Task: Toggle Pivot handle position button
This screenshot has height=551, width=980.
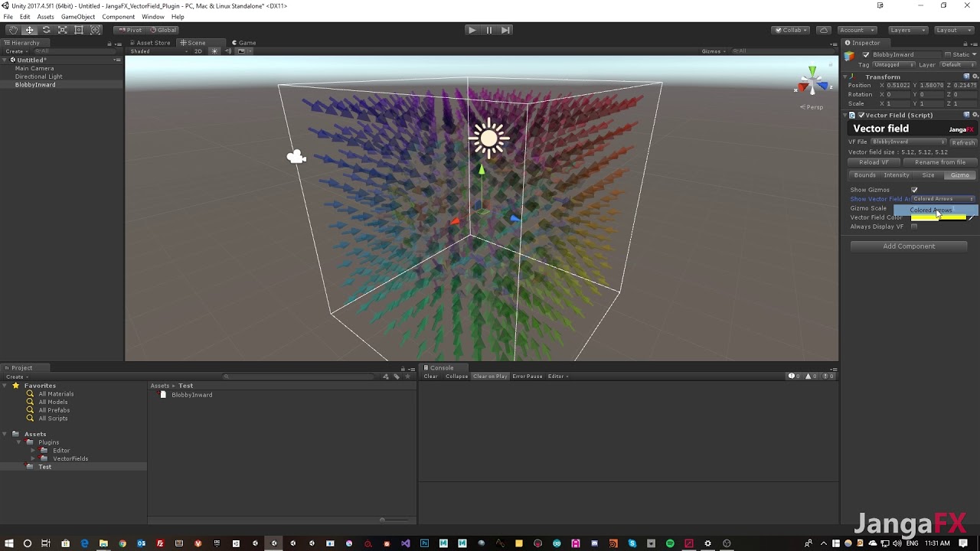Action: tap(129, 30)
